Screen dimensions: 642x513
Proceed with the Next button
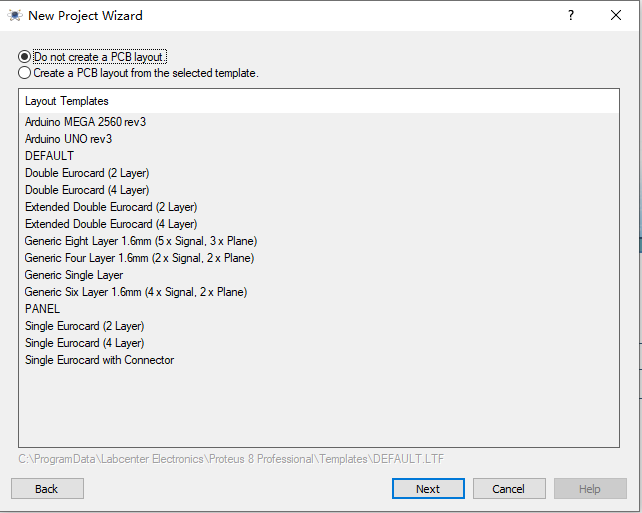pos(428,489)
